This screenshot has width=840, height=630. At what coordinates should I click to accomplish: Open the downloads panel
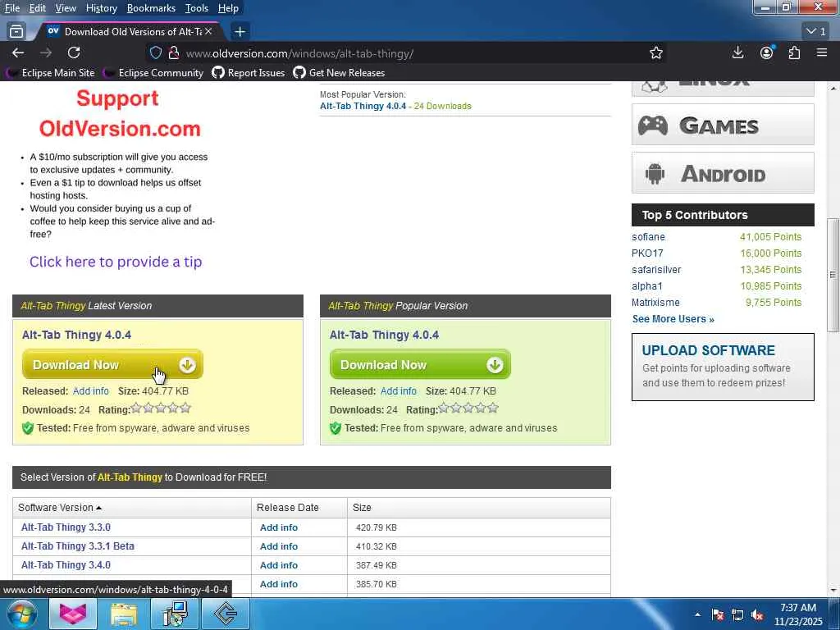pyautogui.click(x=737, y=52)
